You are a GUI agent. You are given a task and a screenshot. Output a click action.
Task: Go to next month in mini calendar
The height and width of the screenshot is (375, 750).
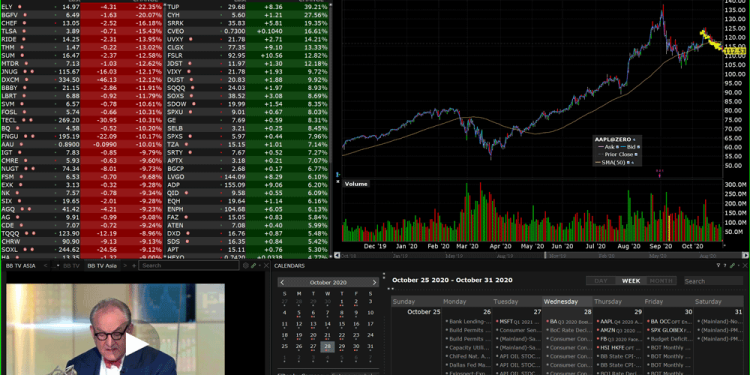click(375, 282)
